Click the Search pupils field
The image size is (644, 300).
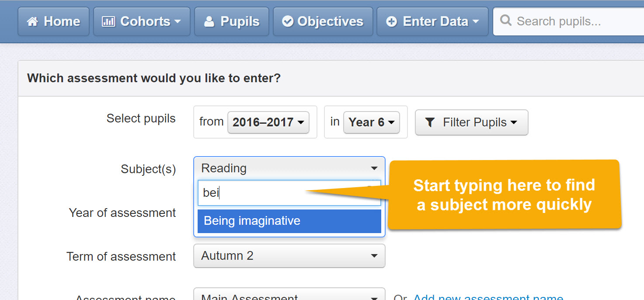pyautogui.click(x=568, y=21)
